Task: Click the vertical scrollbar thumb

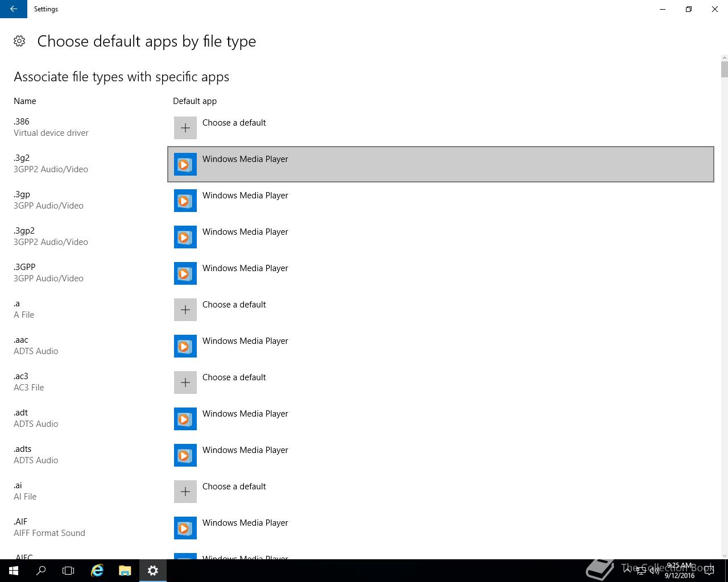Action: coord(724,69)
